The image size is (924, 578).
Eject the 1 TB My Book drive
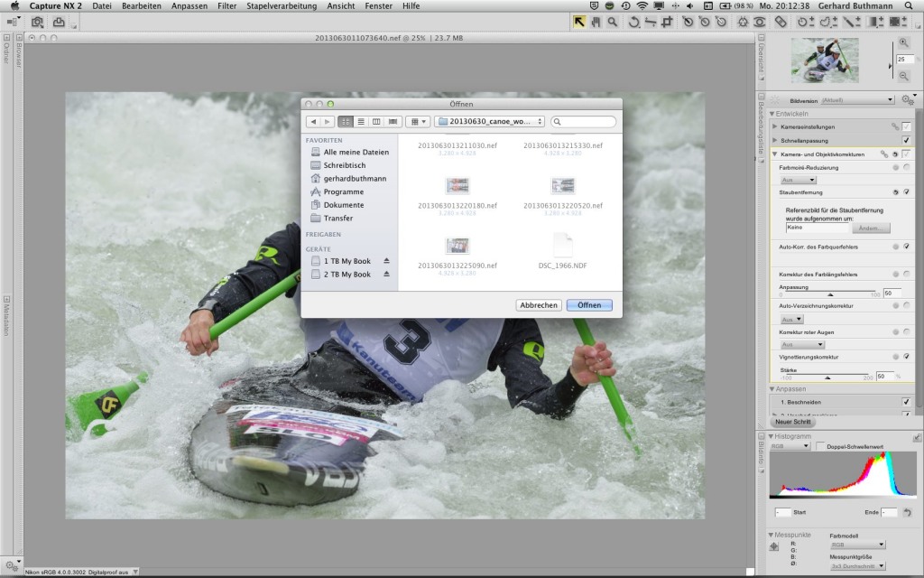[386, 261]
